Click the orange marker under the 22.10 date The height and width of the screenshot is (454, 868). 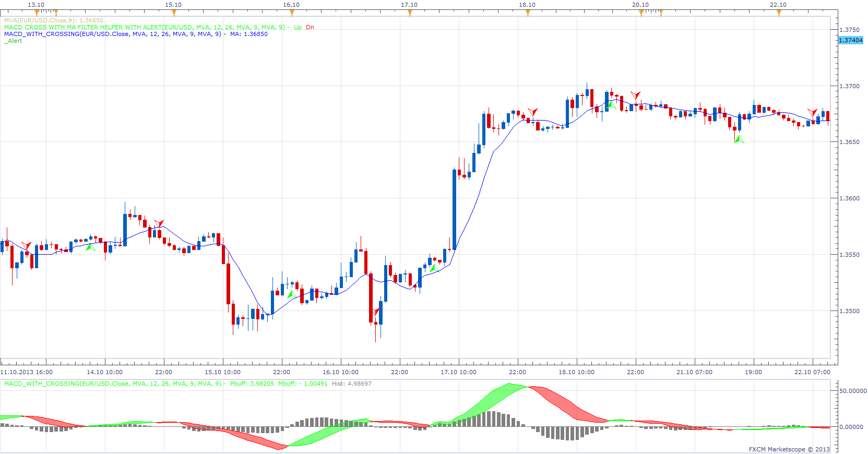779,13
